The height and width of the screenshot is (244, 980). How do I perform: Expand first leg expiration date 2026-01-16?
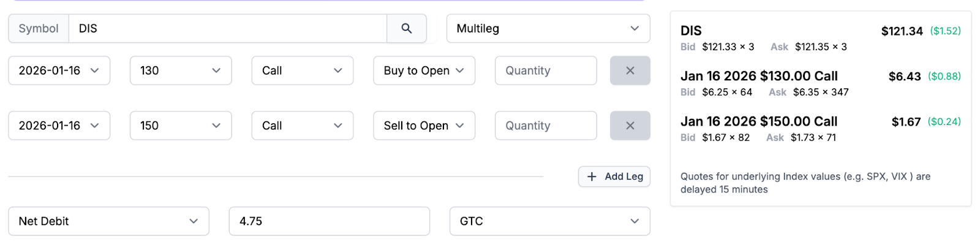tap(59, 71)
